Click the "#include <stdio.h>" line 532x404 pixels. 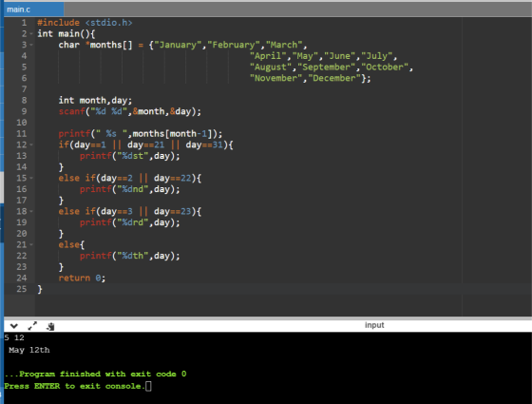[85, 23]
